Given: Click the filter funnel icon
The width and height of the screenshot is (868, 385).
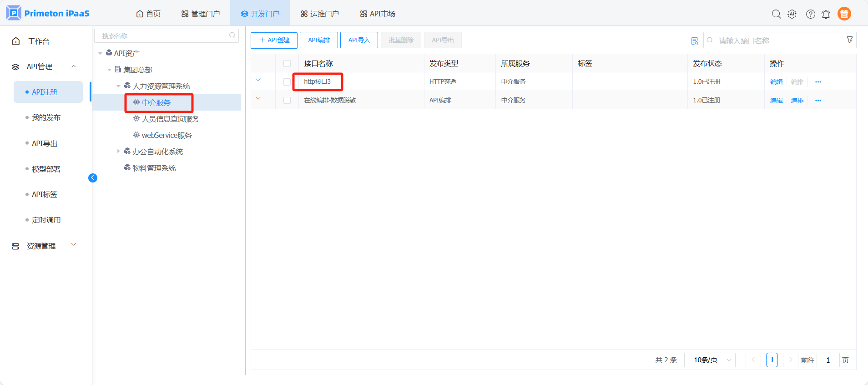Looking at the screenshot, I should tap(849, 40).
